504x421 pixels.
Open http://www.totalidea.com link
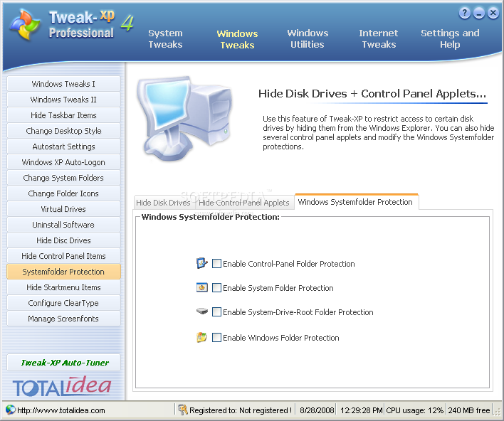pos(61,410)
